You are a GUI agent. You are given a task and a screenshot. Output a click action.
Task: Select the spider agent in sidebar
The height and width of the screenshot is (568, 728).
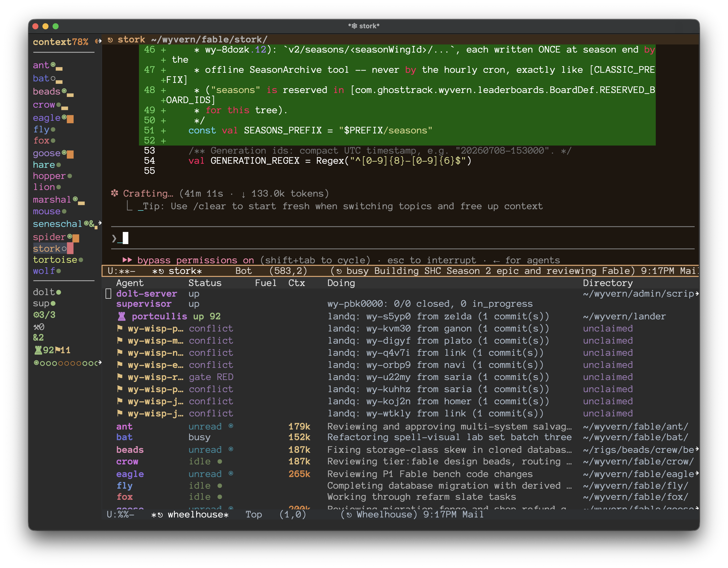49,237
